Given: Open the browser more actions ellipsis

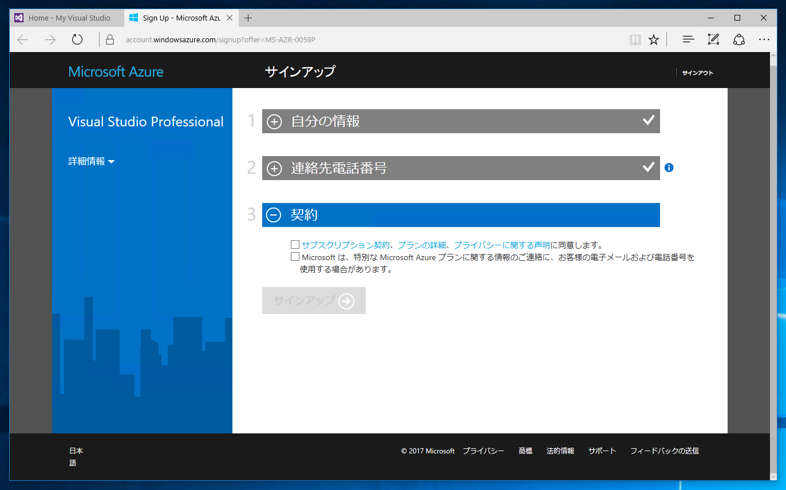Looking at the screenshot, I should 764,40.
